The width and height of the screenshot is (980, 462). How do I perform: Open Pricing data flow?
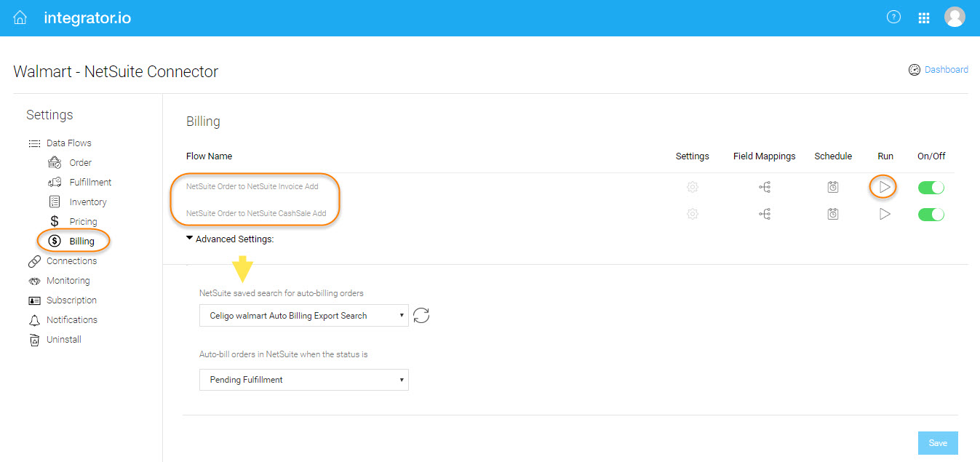tap(84, 222)
